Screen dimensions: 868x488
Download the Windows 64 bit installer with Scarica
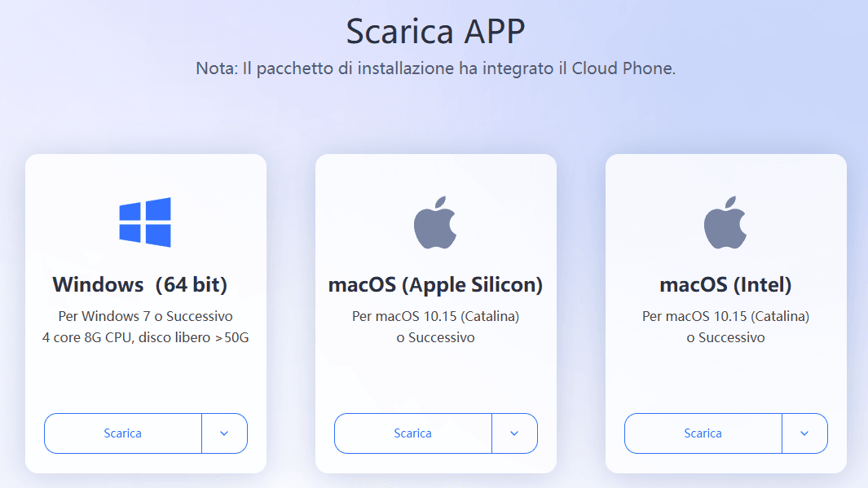tap(123, 433)
